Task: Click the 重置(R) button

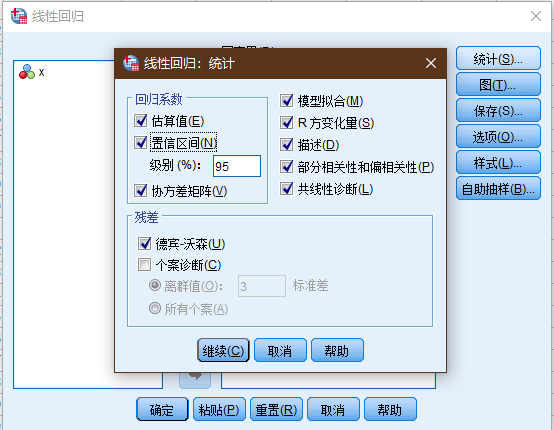Action: pos(276,409)
